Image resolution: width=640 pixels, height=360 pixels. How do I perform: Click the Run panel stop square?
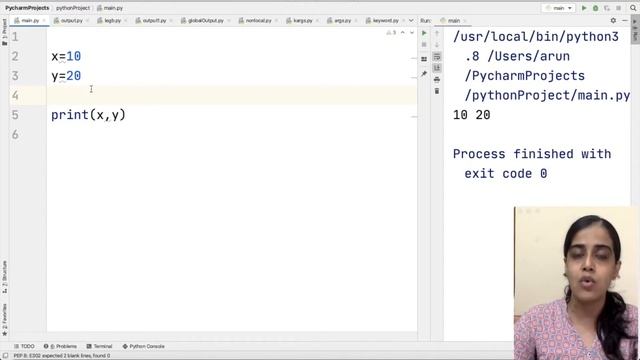coord(424,44)
